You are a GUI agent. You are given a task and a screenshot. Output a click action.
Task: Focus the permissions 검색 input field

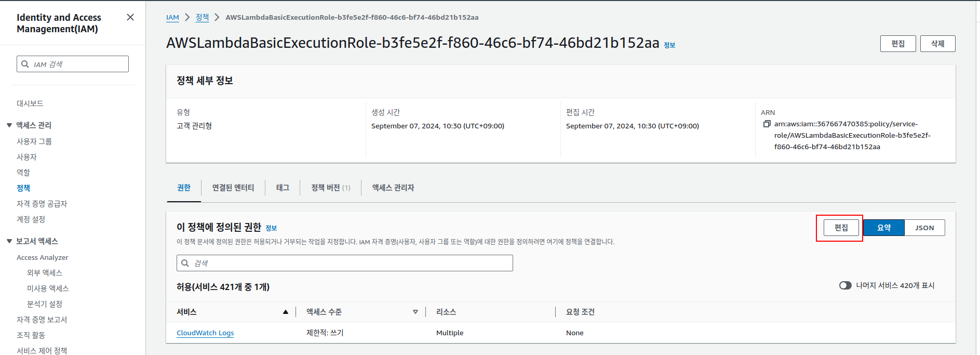click(x=345, y=263)
